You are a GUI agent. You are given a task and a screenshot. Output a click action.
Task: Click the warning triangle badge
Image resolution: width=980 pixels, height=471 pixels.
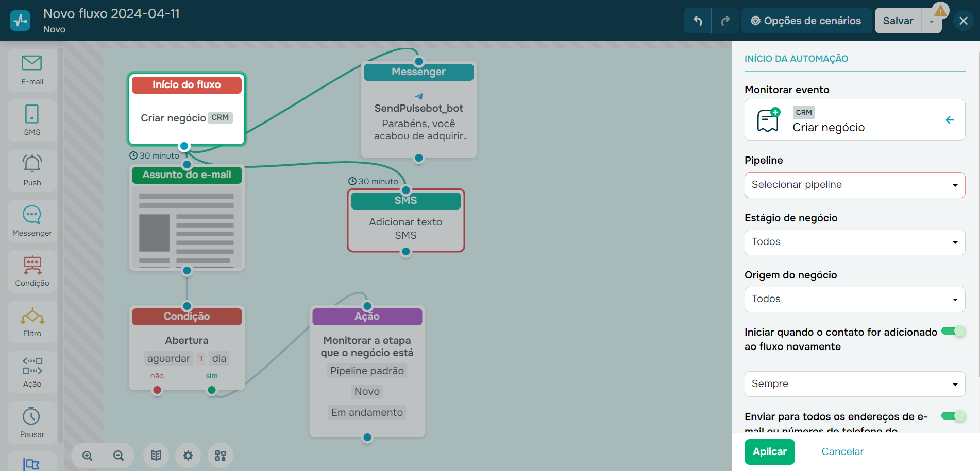(x=940, y=11)
